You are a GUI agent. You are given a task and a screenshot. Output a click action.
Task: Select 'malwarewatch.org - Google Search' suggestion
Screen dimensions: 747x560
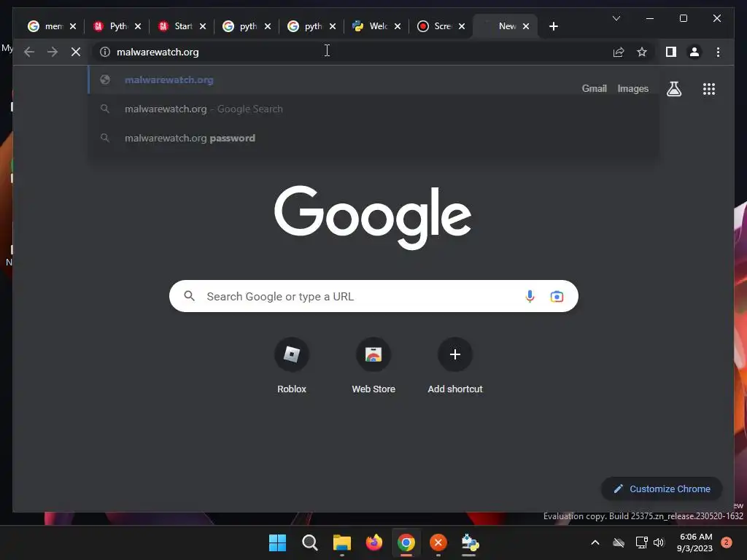click(374, 109)
